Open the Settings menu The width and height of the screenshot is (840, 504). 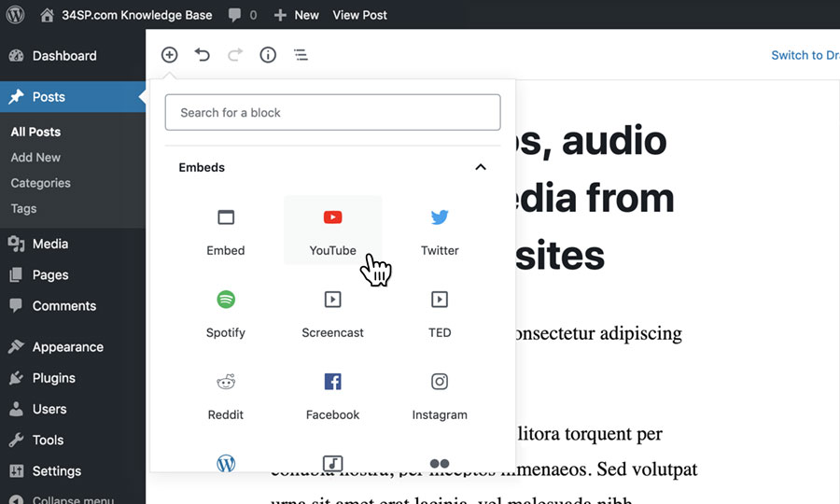point(72,471)
